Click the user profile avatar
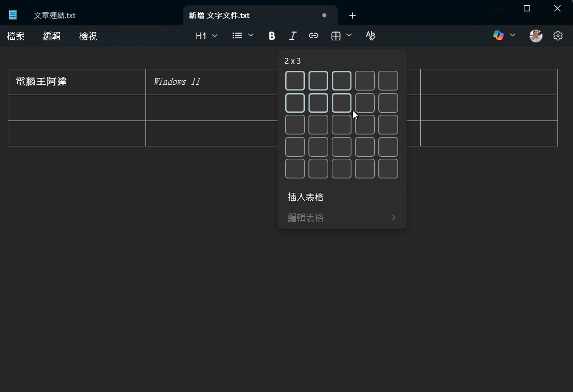Image resolution: width=573 pixels, height=392 pixels. 536,36
